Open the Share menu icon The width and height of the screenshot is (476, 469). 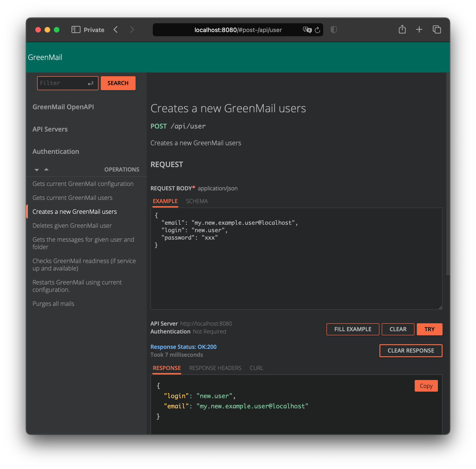402,29
